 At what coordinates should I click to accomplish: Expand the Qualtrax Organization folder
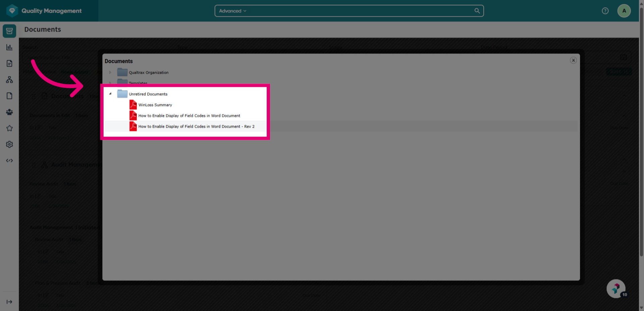click(110, 72)
